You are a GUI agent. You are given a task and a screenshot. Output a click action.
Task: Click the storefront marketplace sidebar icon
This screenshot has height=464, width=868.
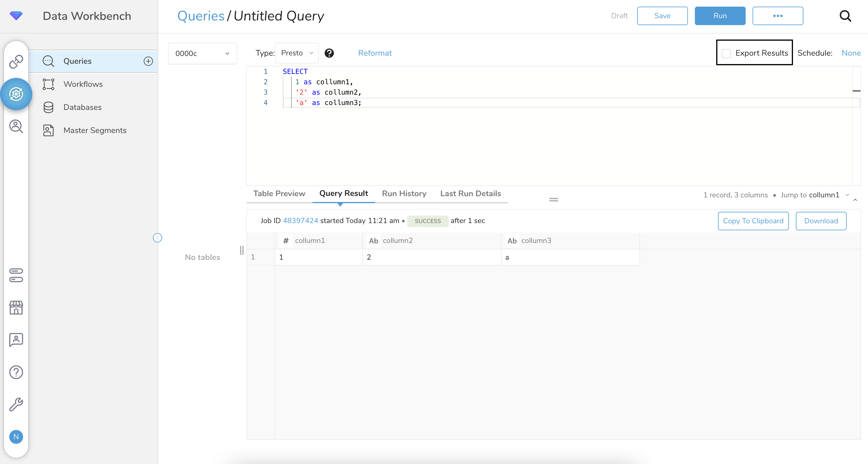(x=16, y=307)
